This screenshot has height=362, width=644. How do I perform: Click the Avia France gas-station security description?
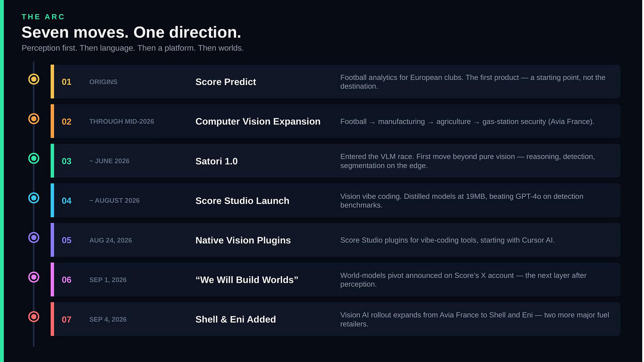pos(467,121)
